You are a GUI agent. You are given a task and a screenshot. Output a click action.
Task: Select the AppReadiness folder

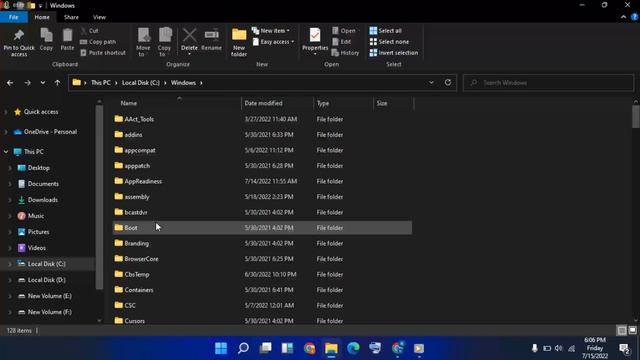143,181
